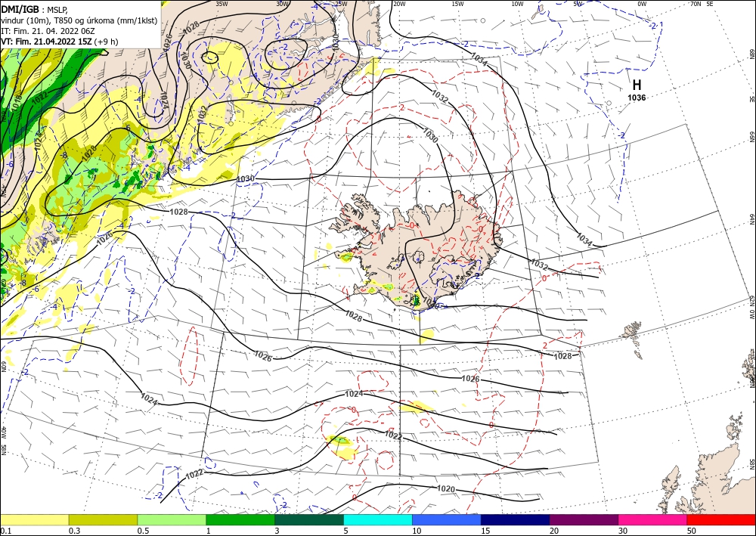Click the legend value "0.3"
Image resolution: width=756 pixels, height=536 pixels.
pyautogui.click(x=74, y=531)
